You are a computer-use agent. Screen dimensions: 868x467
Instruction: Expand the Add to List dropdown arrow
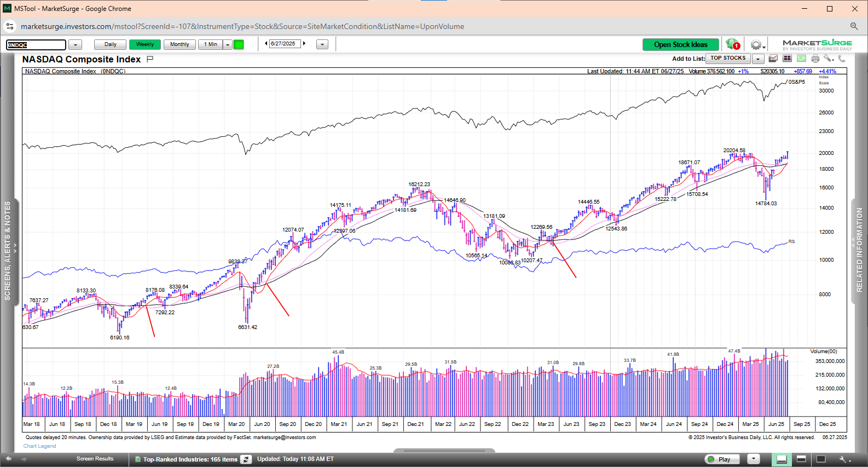[x=758, y=59]
